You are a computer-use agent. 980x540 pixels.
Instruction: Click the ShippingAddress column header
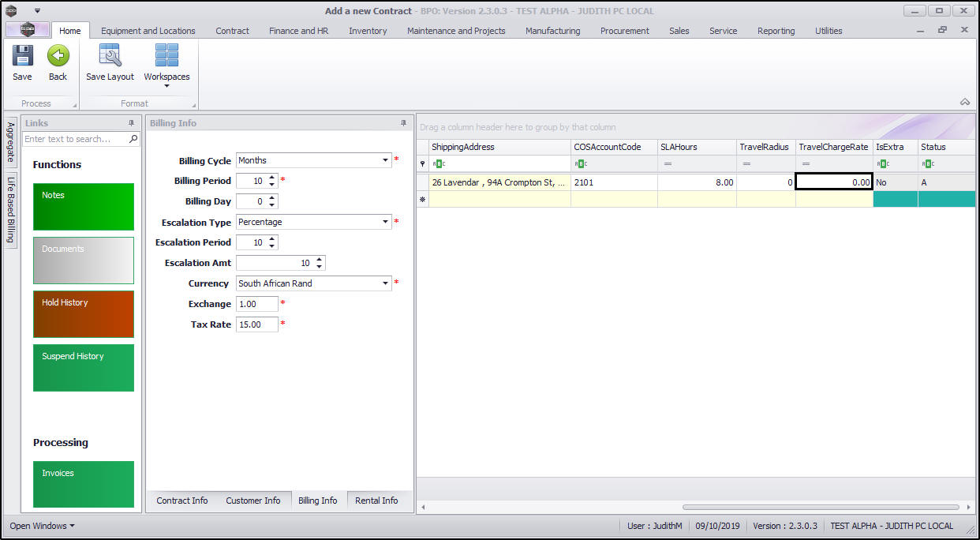tap(499, 147)
